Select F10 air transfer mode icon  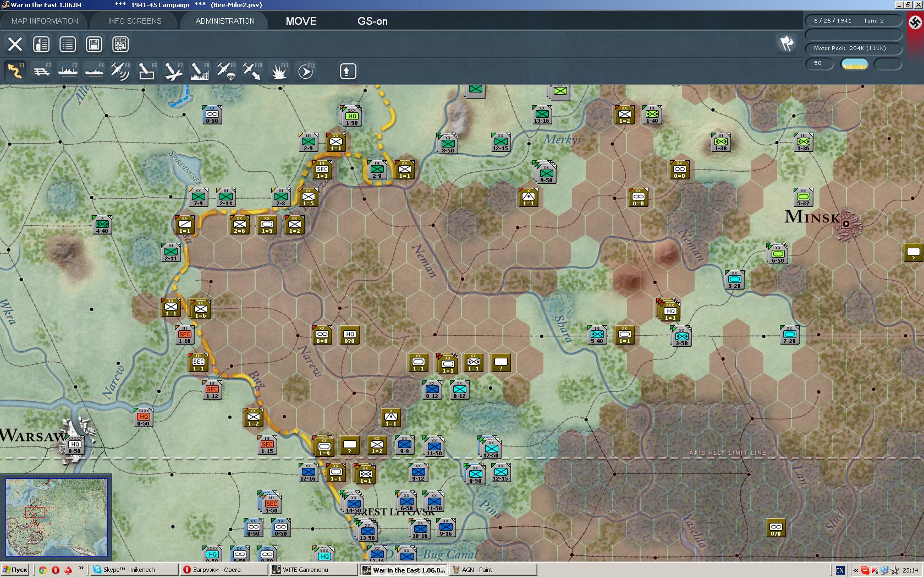pyautogui.click(x=252, y=71)
